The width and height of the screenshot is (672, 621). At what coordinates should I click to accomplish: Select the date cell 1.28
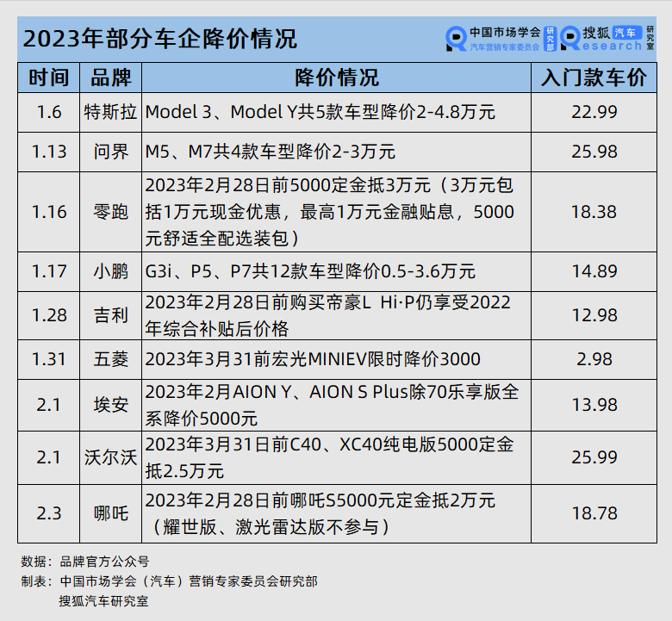tap(49, 315)
